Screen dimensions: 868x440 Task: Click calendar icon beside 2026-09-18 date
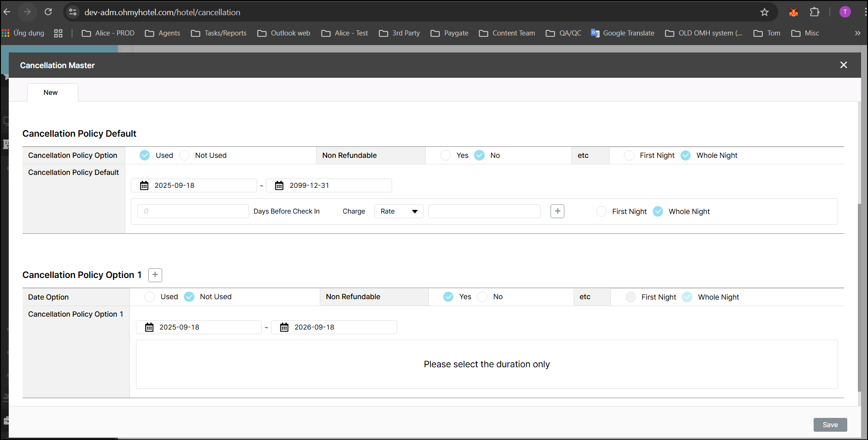[x=284, y=327]
